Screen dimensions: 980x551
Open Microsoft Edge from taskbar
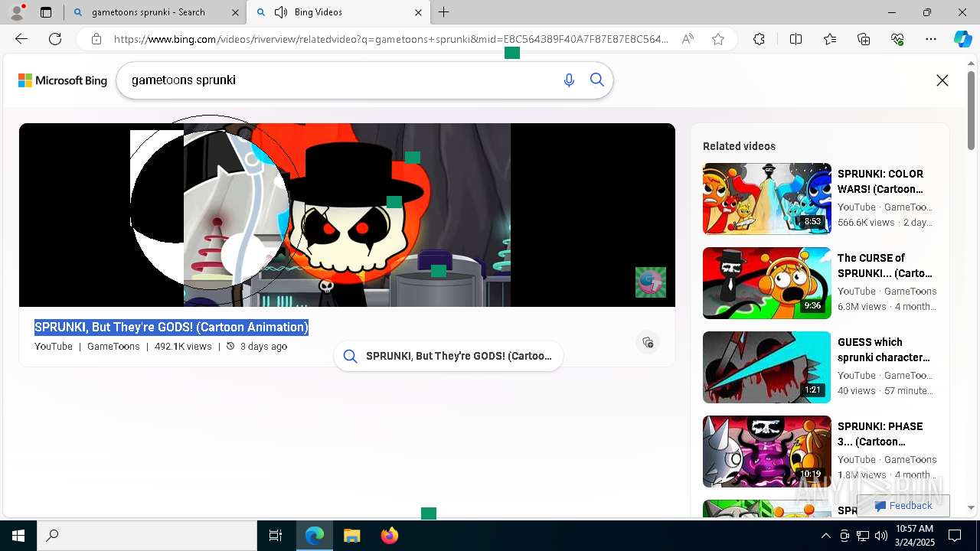[x=315, y=536]
